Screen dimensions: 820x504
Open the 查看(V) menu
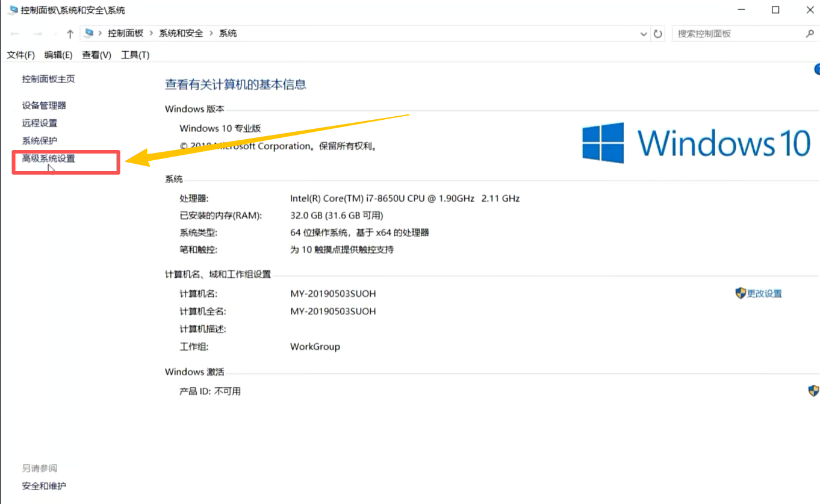(x=97, y=55)
